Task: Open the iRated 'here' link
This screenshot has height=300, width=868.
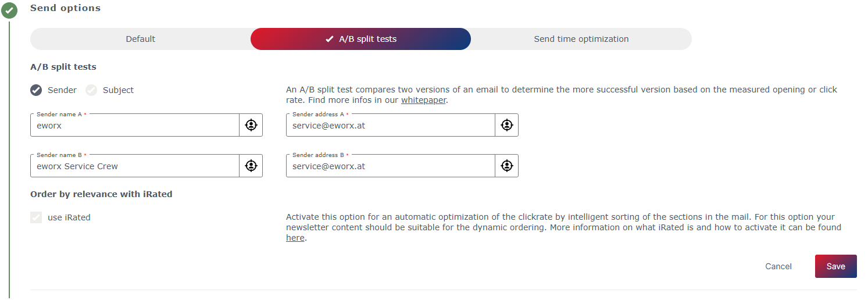Action: (x=295, y=238)
